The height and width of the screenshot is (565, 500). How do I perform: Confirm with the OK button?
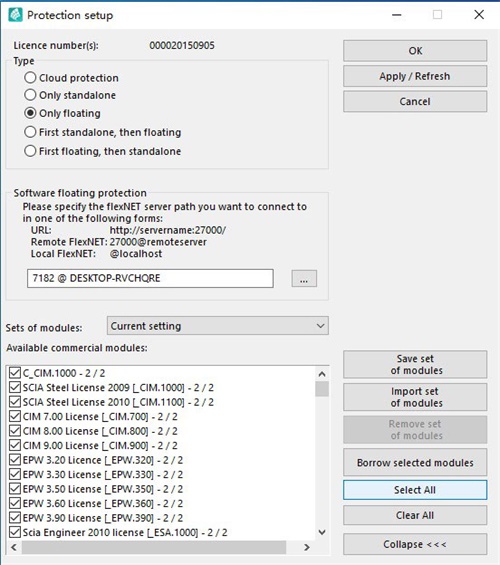tap(415, 51)
